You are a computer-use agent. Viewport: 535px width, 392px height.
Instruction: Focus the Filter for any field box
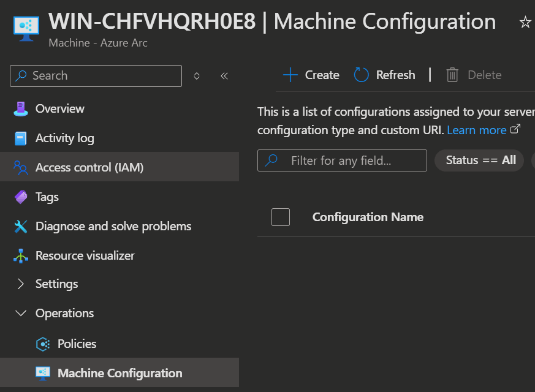pos(342,160)
